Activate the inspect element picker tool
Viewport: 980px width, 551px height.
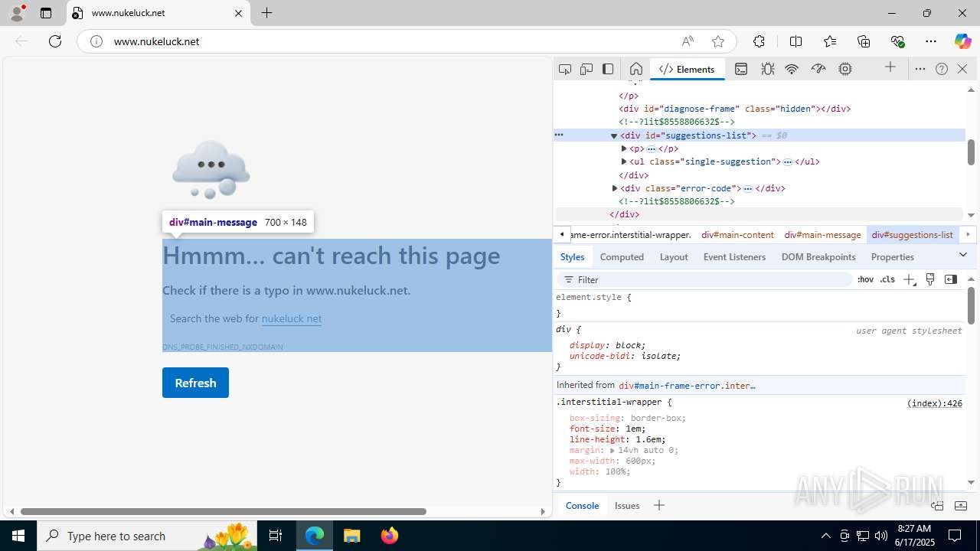pos(565,69)
